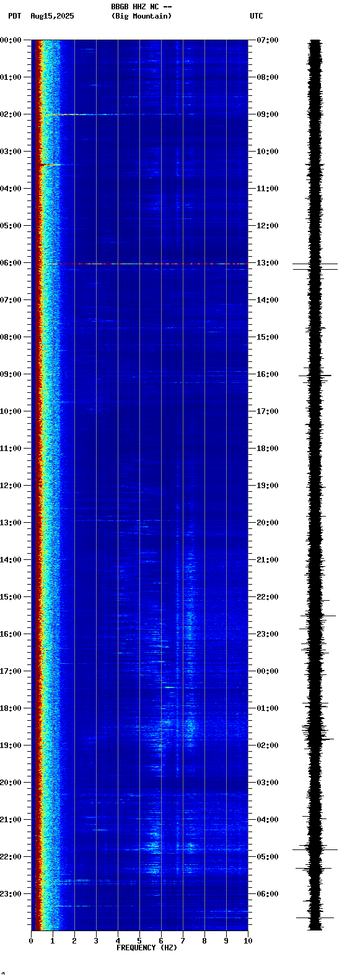
Task: Click the 10:00 UTC label on the right
Action: point(268,152)
